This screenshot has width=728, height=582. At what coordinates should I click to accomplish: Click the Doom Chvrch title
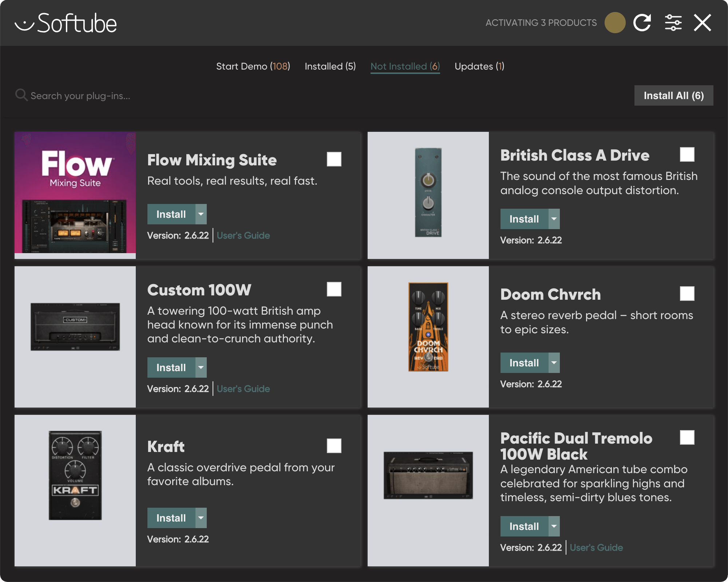550,294
